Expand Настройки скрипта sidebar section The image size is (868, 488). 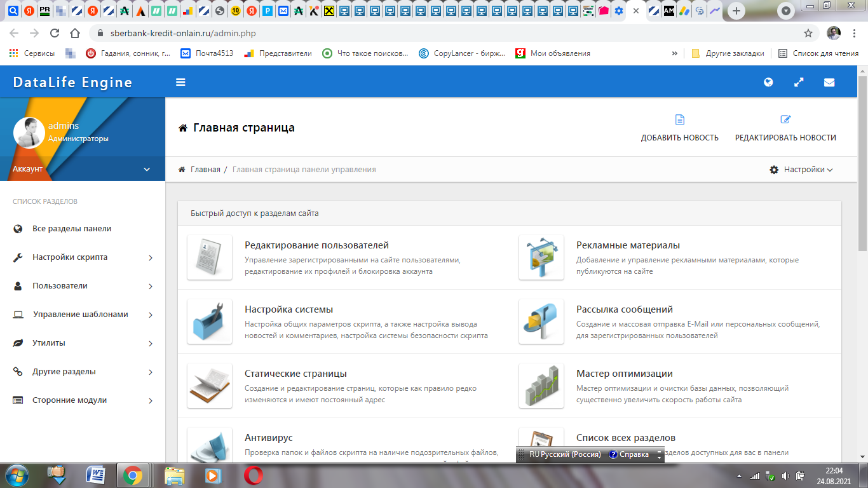click(83, 257)
